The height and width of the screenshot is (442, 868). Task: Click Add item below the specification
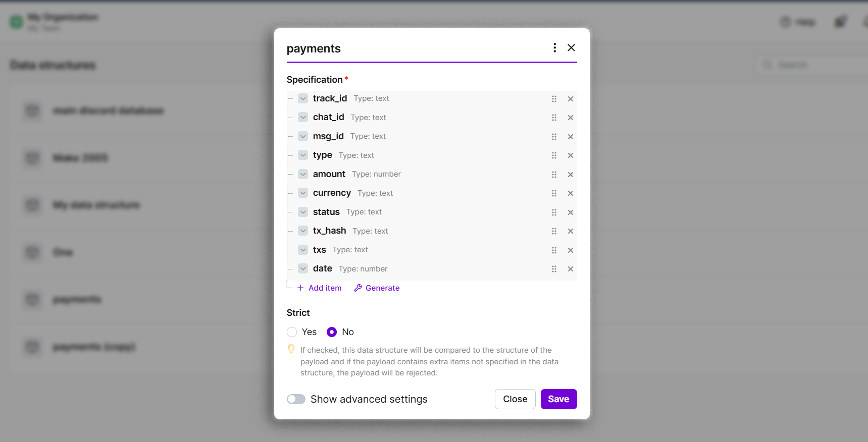tap(320, 288)
